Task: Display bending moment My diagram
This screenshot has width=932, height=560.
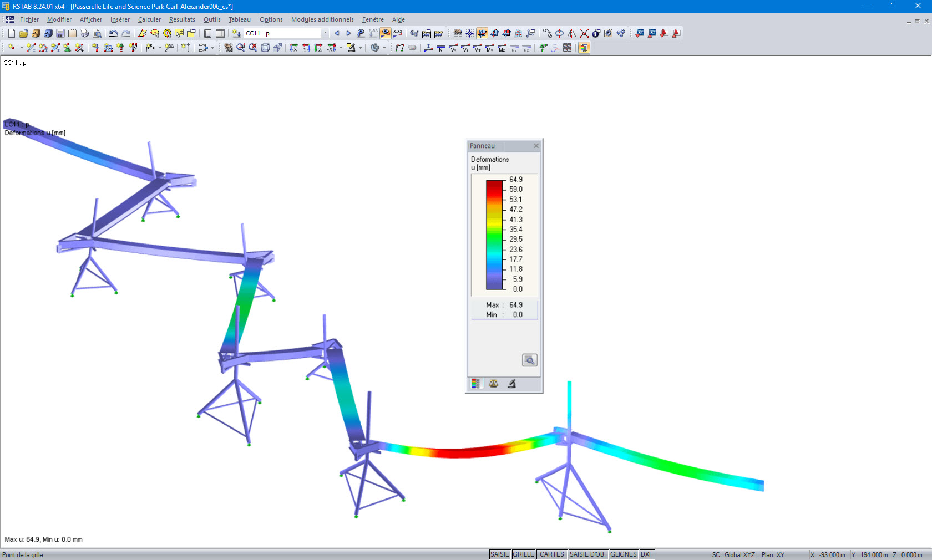Action: tap(490, 48)
